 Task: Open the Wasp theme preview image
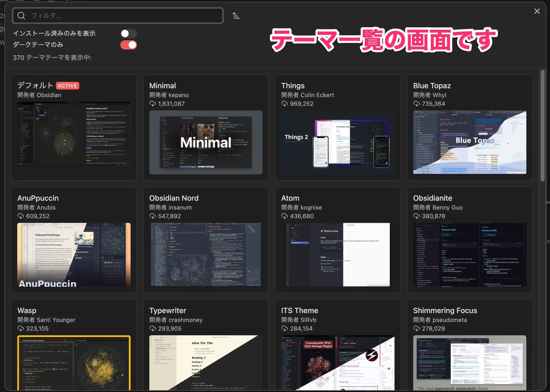click(74, 363)
